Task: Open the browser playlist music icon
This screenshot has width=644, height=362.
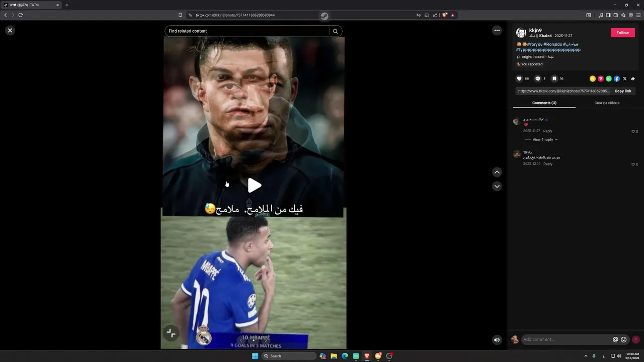Action: (x=600, y=15)
